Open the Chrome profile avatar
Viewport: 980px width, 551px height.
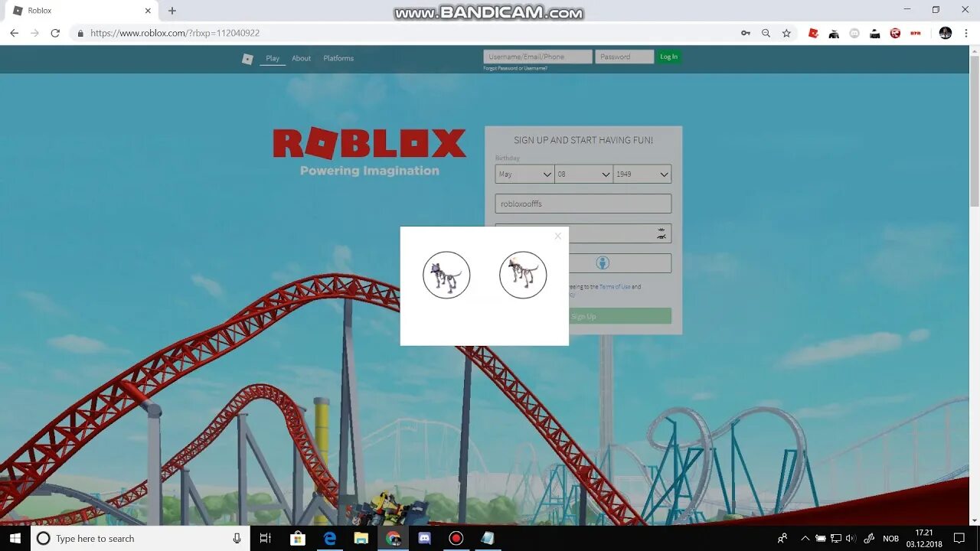946,33
